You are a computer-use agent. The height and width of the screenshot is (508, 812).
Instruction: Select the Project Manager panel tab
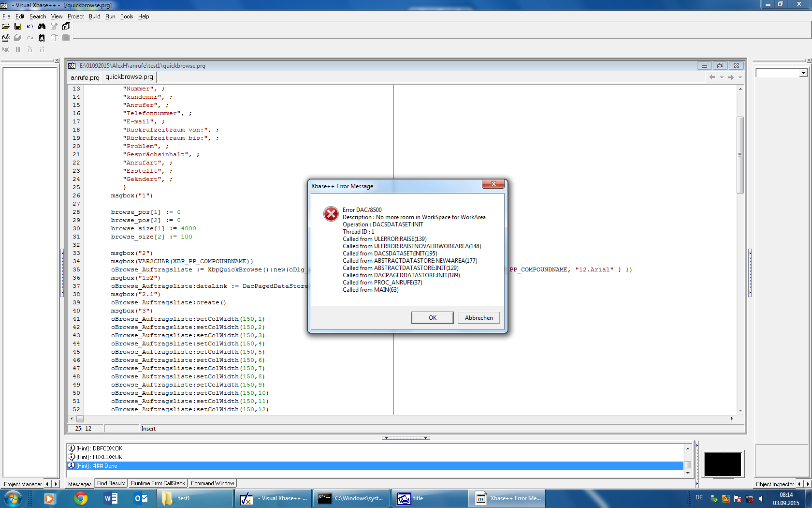(23, 484)
